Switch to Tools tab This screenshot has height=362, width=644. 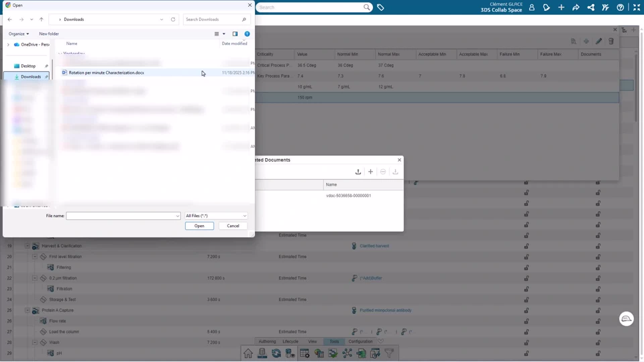pos(334,341)
